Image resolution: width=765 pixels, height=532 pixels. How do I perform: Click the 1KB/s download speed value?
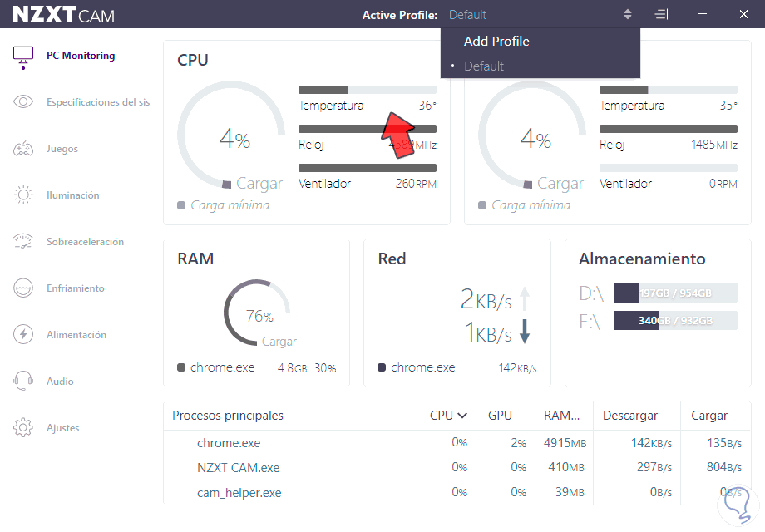coord(488,332)
